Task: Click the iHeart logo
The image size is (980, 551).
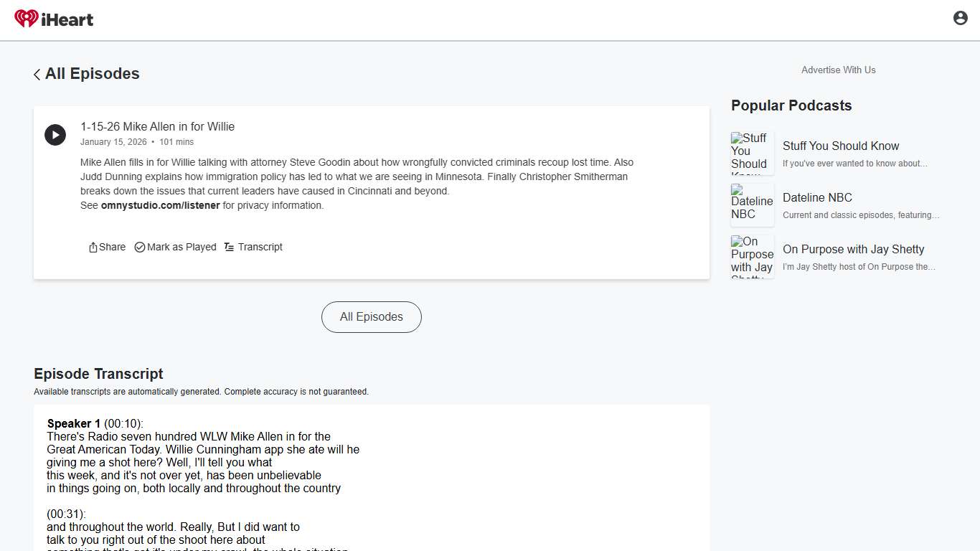Action: click(54, 19)
